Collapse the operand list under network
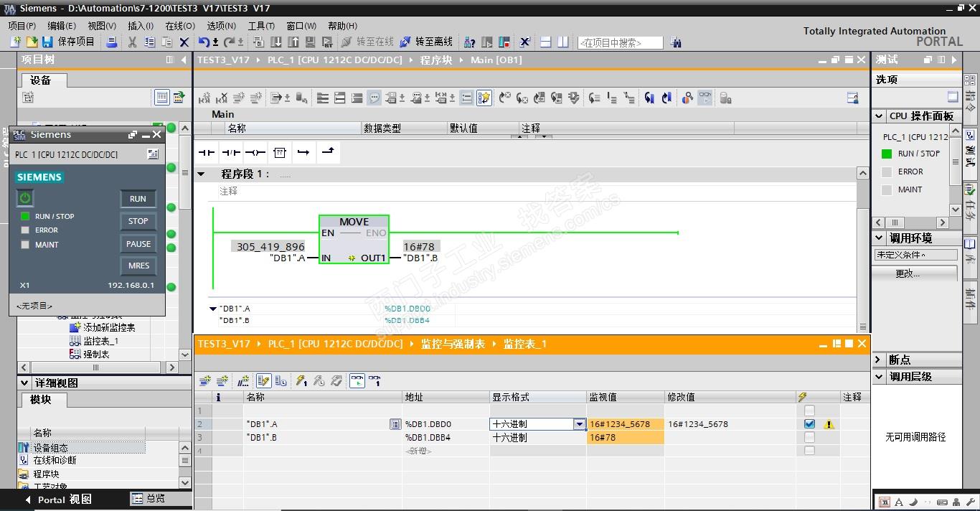980x511 pixels. coord(213,309)
